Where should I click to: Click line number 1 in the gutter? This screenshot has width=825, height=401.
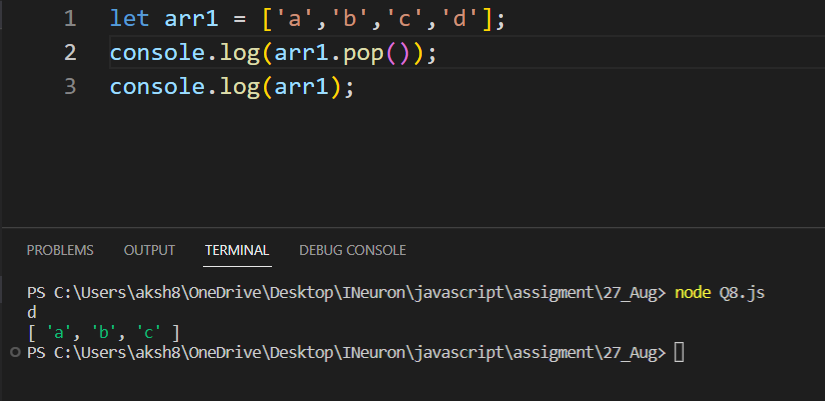[70, 20]
